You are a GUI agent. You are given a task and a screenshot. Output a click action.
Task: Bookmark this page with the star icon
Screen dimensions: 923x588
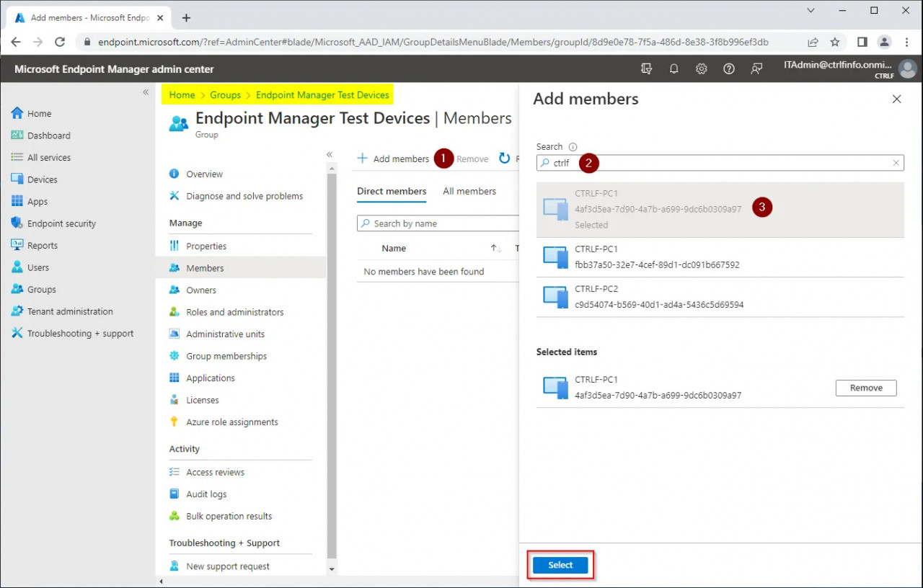[x=835, y=42]
